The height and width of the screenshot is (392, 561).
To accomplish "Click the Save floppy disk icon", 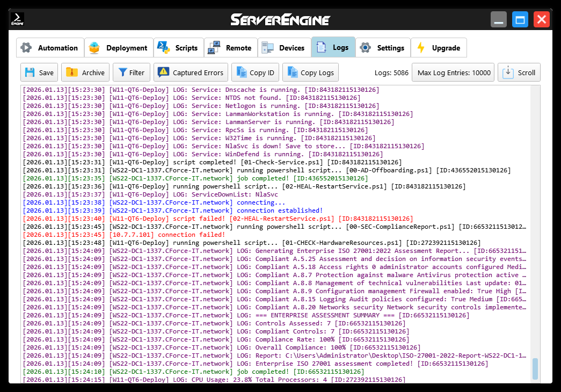I will [x=30, y=72].
